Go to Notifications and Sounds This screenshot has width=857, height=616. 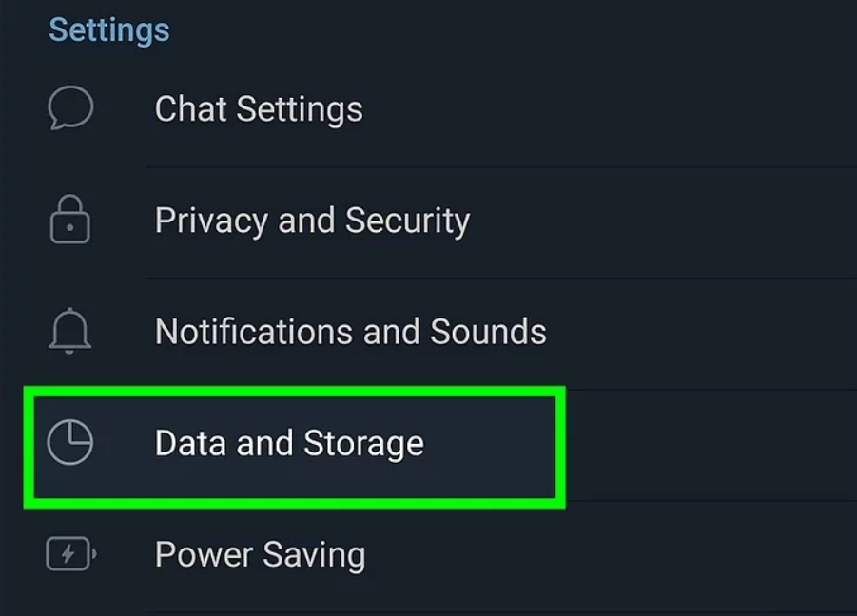[x=350, y=332]
